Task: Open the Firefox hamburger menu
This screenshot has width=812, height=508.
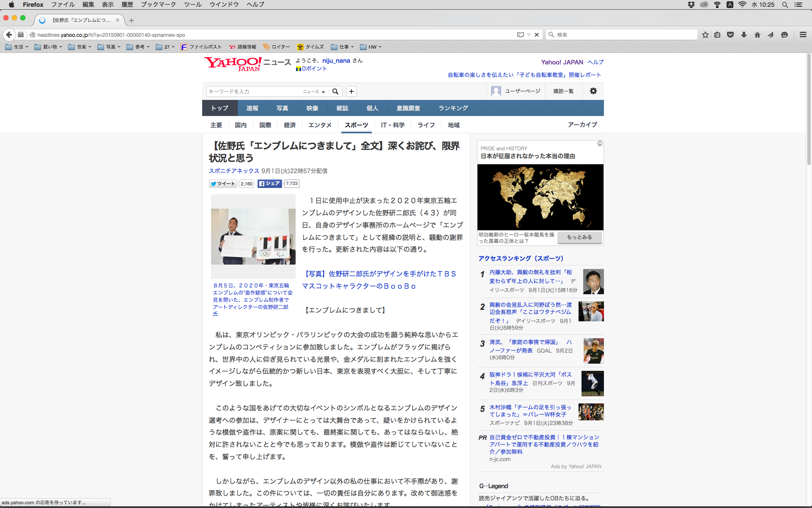Action: click(803, 35)
